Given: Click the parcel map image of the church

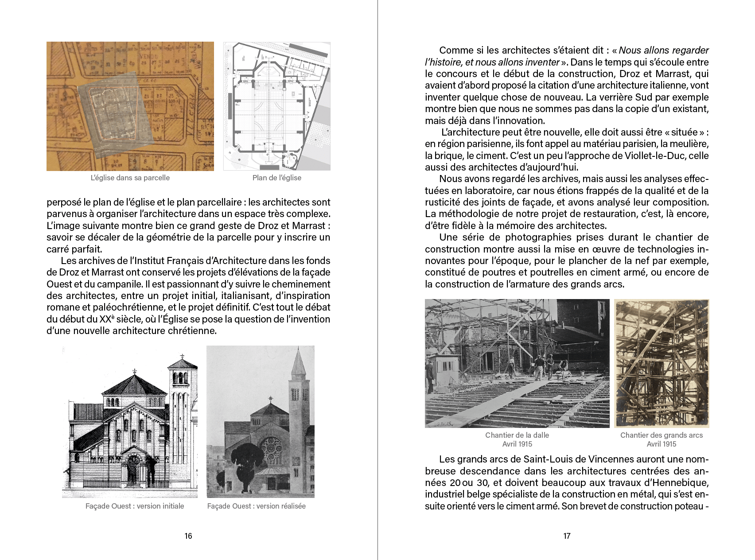Looking at the screenshot, I should pyautogui.click(x=130, y=106).
